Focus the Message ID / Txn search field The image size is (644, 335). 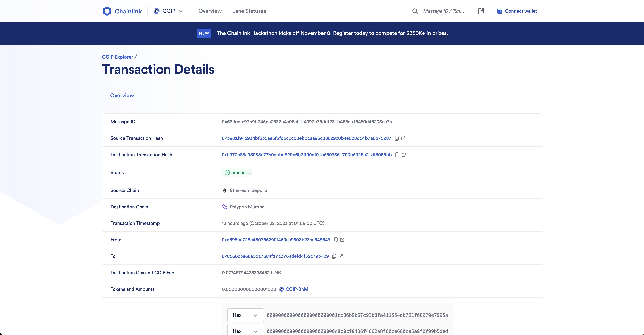pos(444,11)
